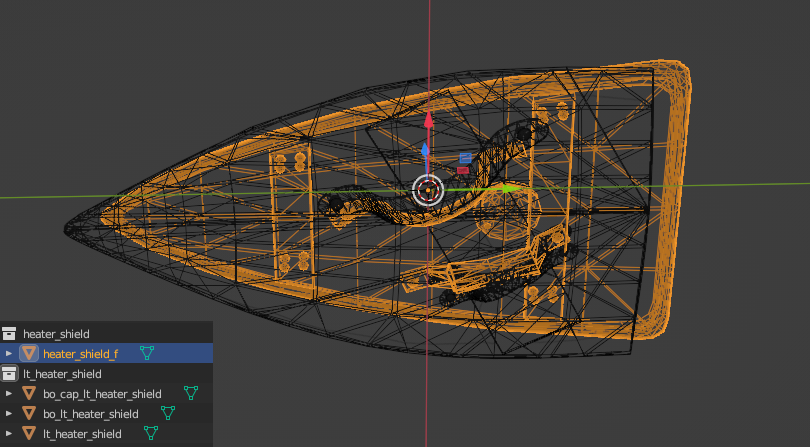Screen dimensions: 810x447
Task: Click bo_lt_heater_shield mesh data icon
Action: click(167, 413)
